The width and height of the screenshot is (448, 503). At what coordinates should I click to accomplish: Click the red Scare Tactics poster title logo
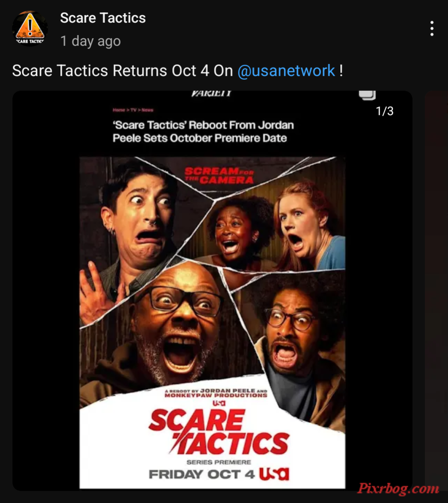coord(219,432)
